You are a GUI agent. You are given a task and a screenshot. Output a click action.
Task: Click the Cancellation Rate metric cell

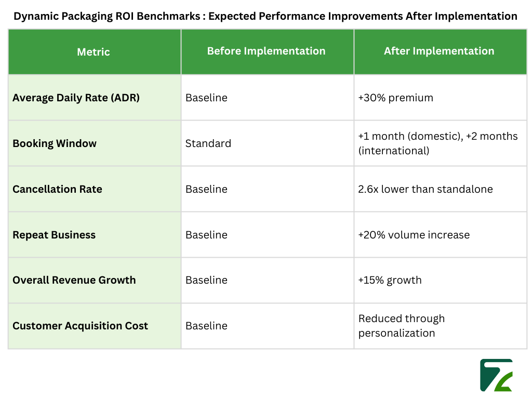[57, 189]
